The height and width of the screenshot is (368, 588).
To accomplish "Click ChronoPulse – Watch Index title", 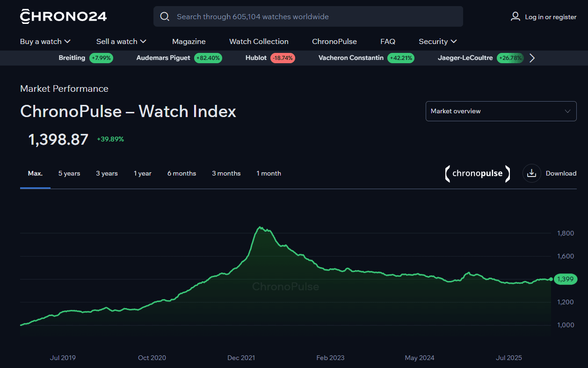I will (128, 111).
